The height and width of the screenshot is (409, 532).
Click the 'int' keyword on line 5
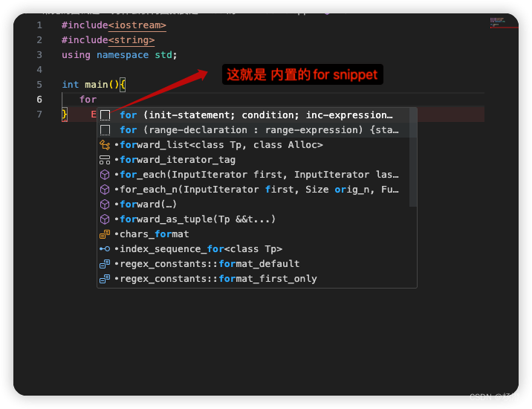point(71,85)
